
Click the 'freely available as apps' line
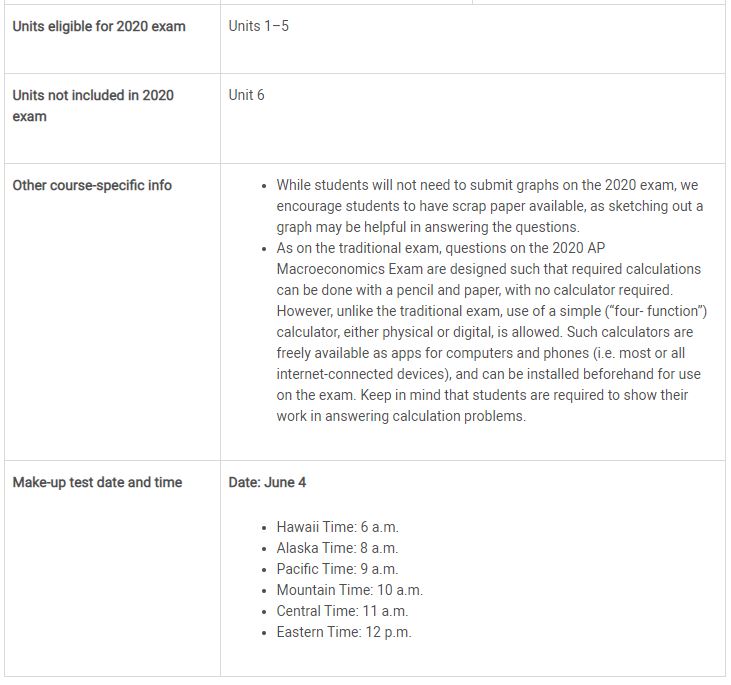pyautogui.click(x=481, y=353)
